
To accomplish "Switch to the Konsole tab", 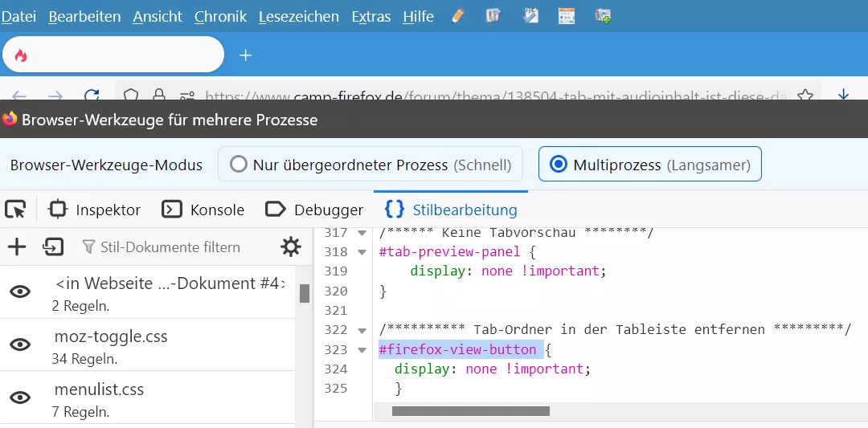I will coord(203,210).
